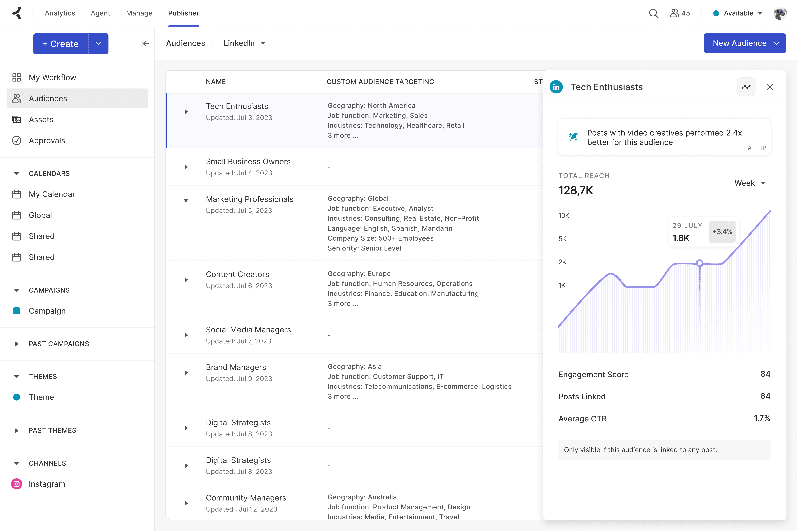Open the Instagram channel icon
This screenshot has width=797, height=532.
tap(17, 484)
